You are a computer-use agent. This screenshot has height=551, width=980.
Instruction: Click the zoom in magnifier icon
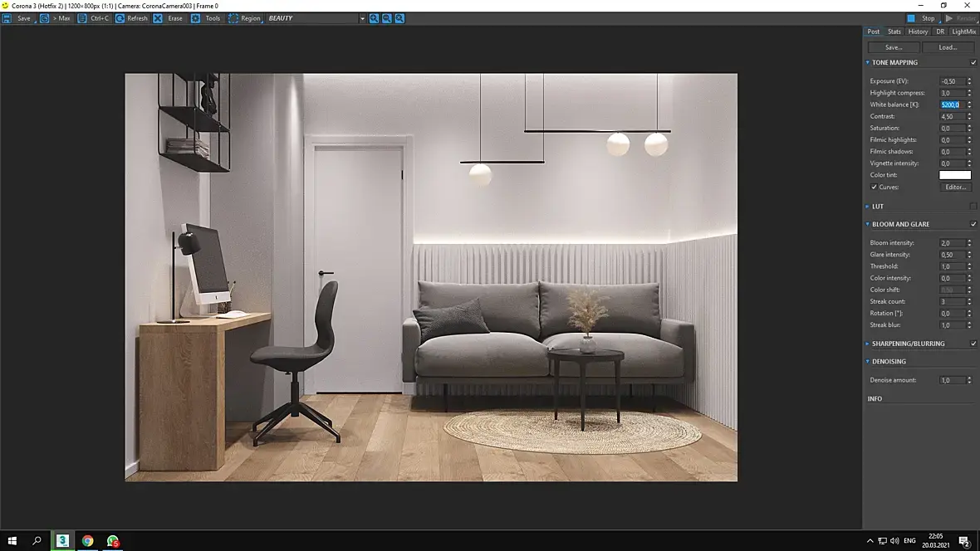[374, 18]
